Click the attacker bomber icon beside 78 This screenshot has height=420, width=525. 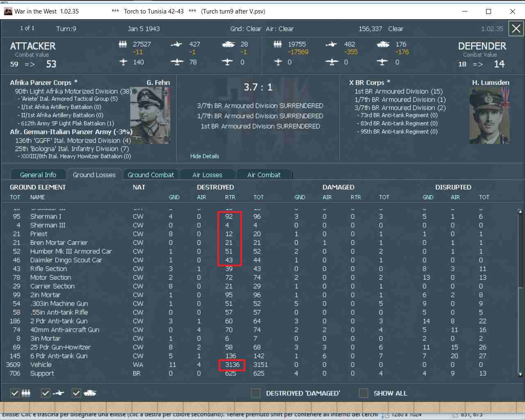coord(177,62)
